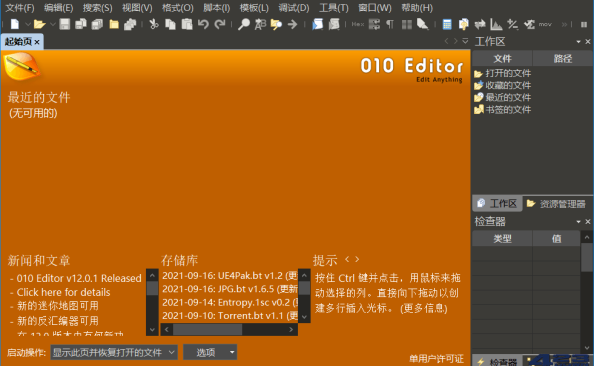
Task: Expand the open-file dropdown arrow
Action: point(53,24)
